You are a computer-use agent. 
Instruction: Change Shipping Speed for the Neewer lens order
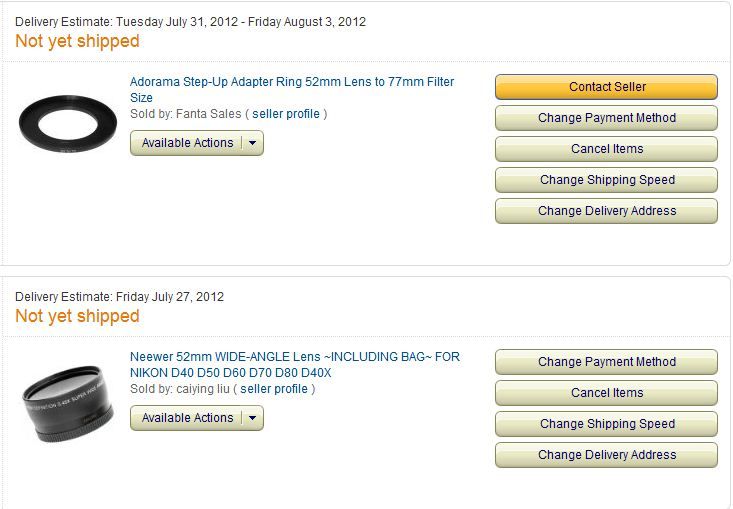606,424
